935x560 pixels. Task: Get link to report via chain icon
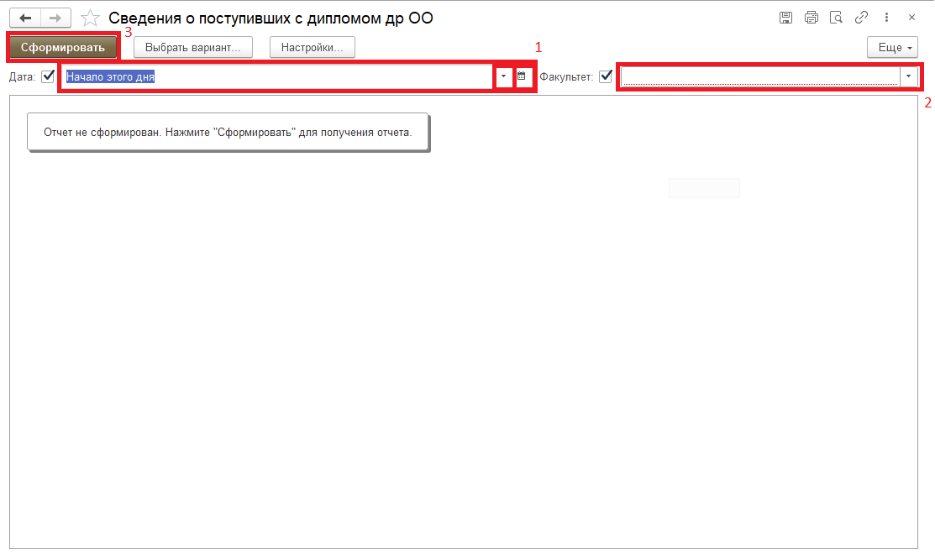tap(861, 18)
